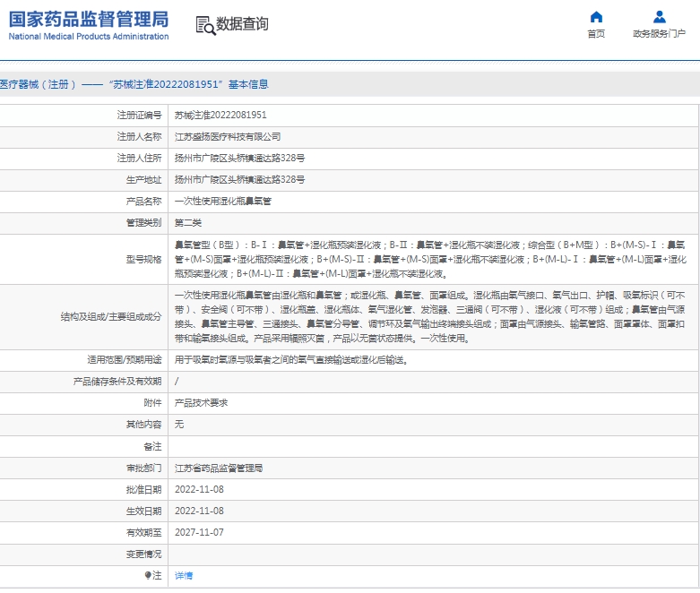Click National Medical Products Administration text

coord(89,37)
